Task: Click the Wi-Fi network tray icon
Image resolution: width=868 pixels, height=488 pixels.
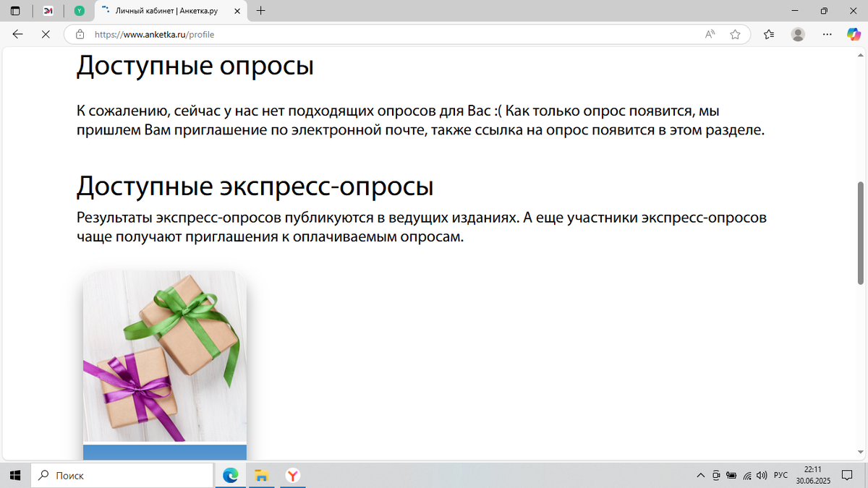Action: click(x=746, y=475)
